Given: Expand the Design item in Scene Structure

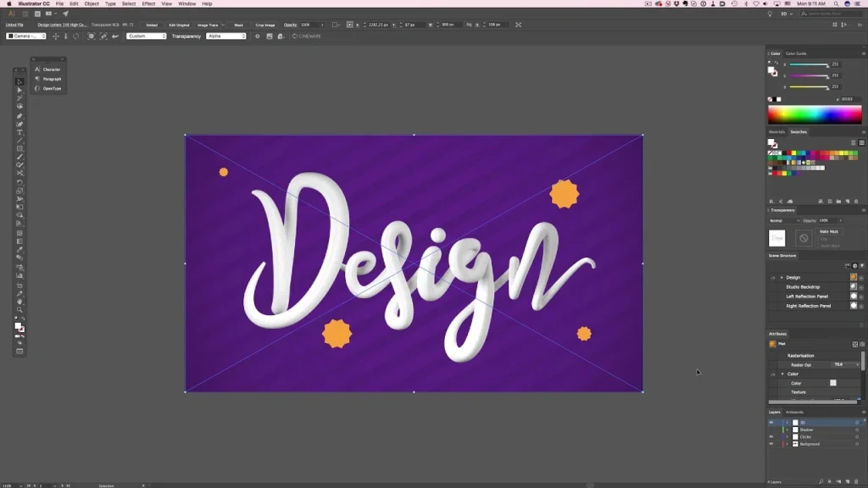Looking at the screenshot, I should (x=782, y=277).
